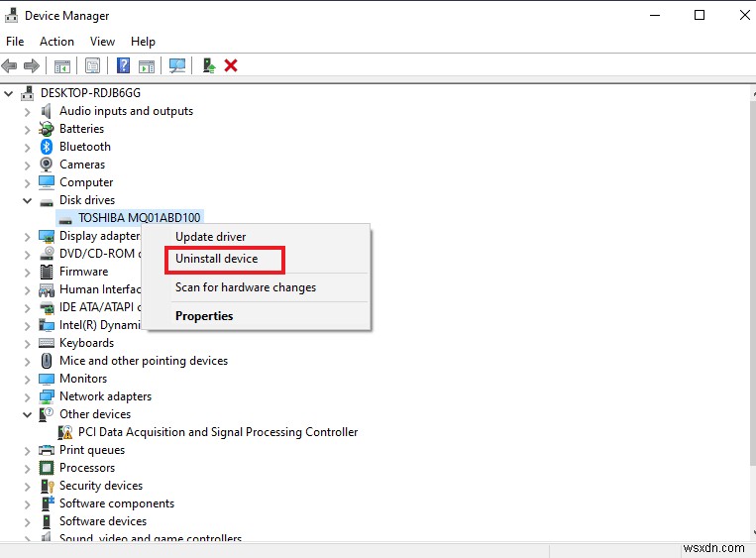
Task: Click the Firmware chip icon
Action: pos(47,272)
